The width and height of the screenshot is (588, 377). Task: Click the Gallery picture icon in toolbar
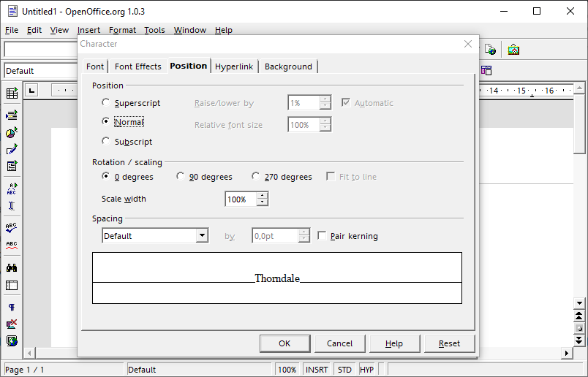click(x=513, y=50)
